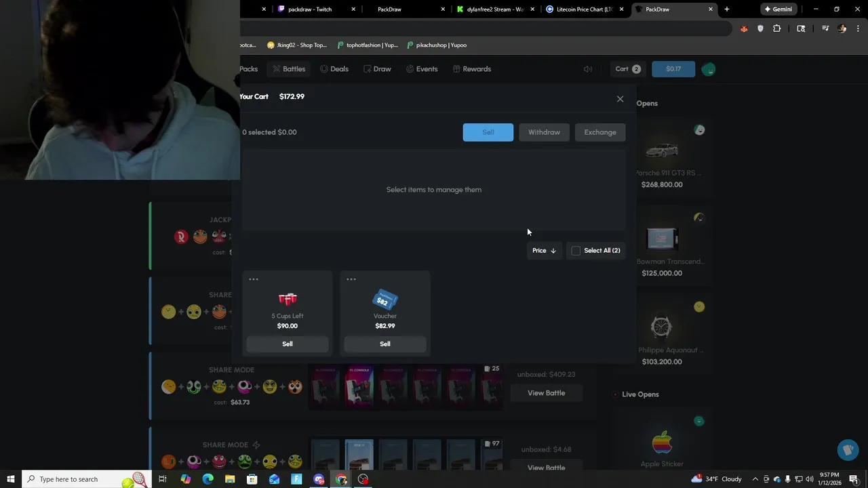The height and width of the screenshot is (488, 868).
Task: Open the support chat bubble
Action: [x=847, y=450]
